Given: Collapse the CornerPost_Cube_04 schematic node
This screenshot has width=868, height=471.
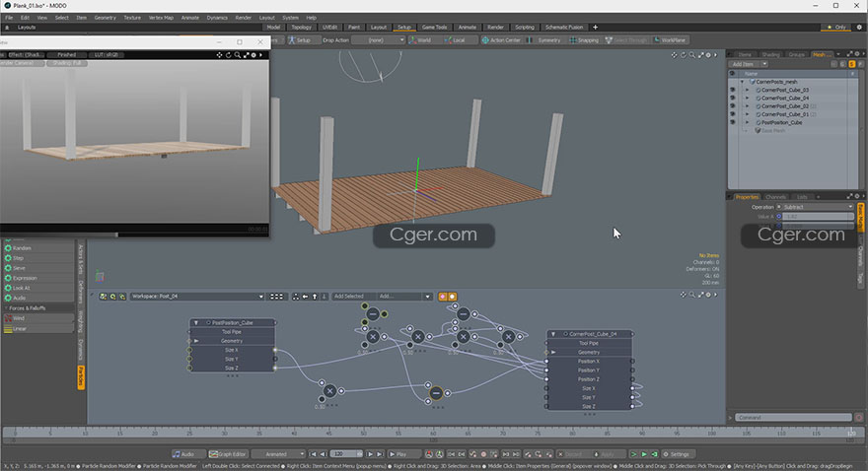Looking at the screenshot, I should pos(552,334).
